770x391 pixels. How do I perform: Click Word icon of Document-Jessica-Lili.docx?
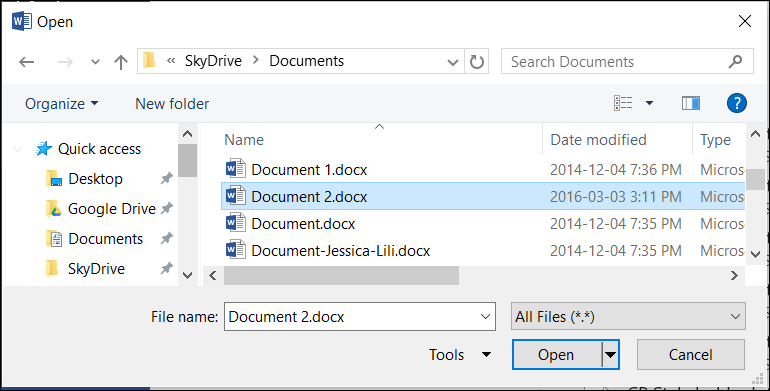[236, 250]
